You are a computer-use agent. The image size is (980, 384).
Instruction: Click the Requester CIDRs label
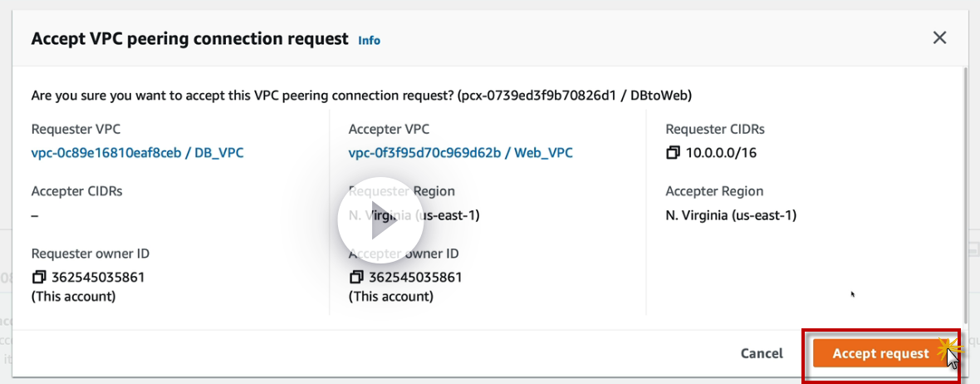pos(715,129)
